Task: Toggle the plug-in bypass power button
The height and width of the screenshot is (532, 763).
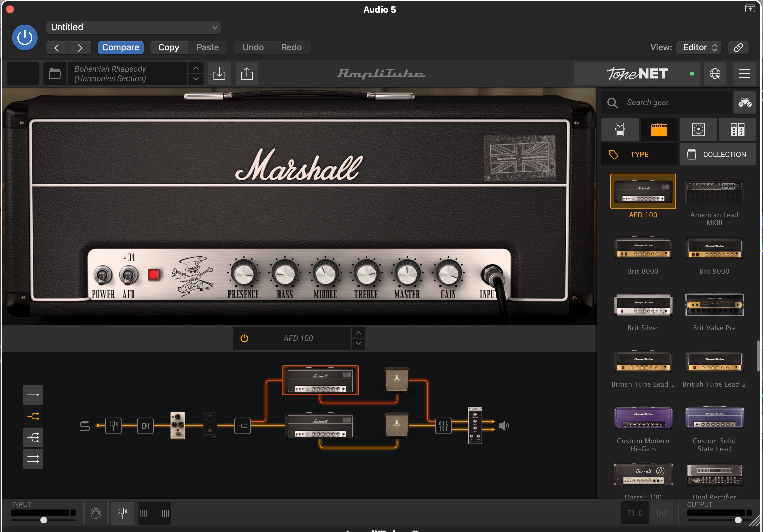Action: 24,38
